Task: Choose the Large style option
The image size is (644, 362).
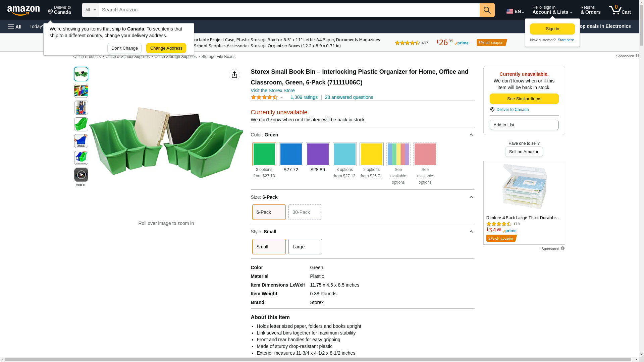Action: point(305,247)
